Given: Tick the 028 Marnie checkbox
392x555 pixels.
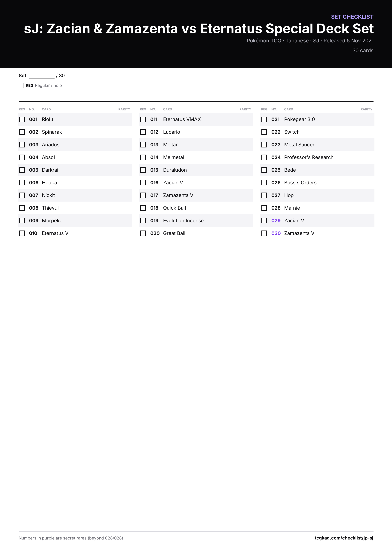Looking at the screenshot, I should pos(264,208).
